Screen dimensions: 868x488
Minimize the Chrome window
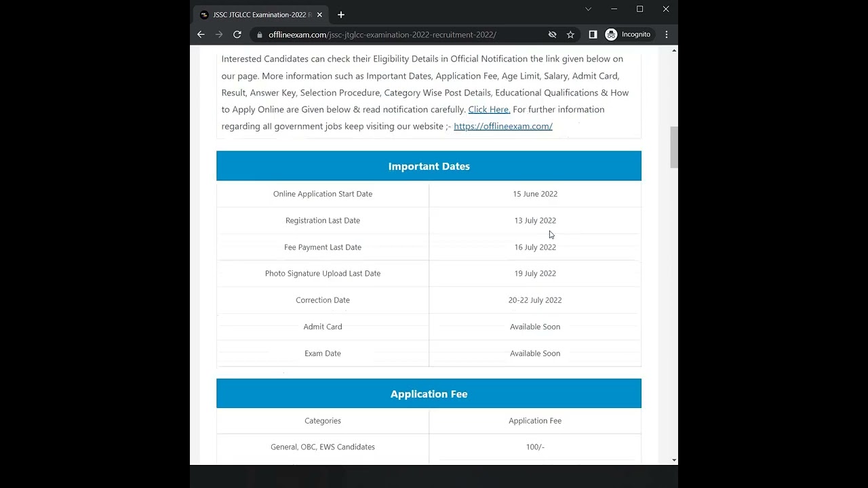pos(614,9)
